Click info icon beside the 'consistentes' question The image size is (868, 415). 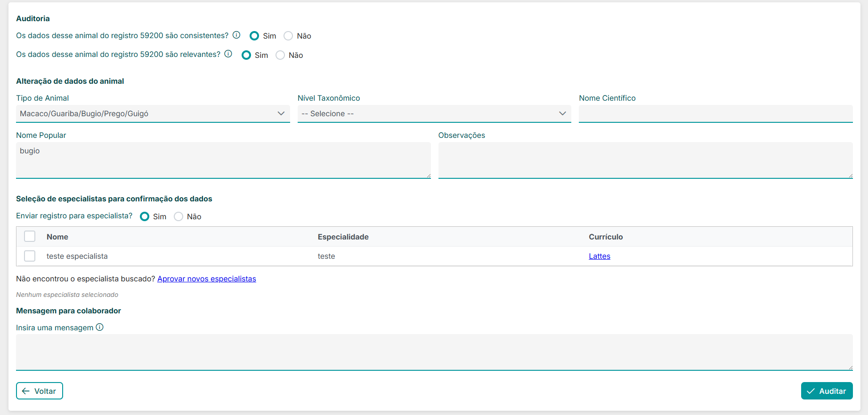click(x=236, y=35)
